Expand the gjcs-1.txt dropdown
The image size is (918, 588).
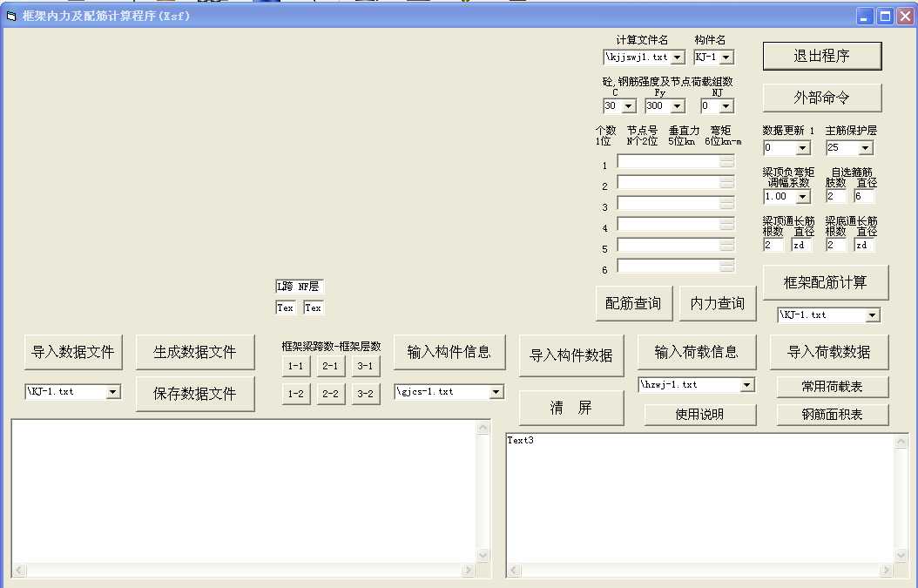[496, 392]
